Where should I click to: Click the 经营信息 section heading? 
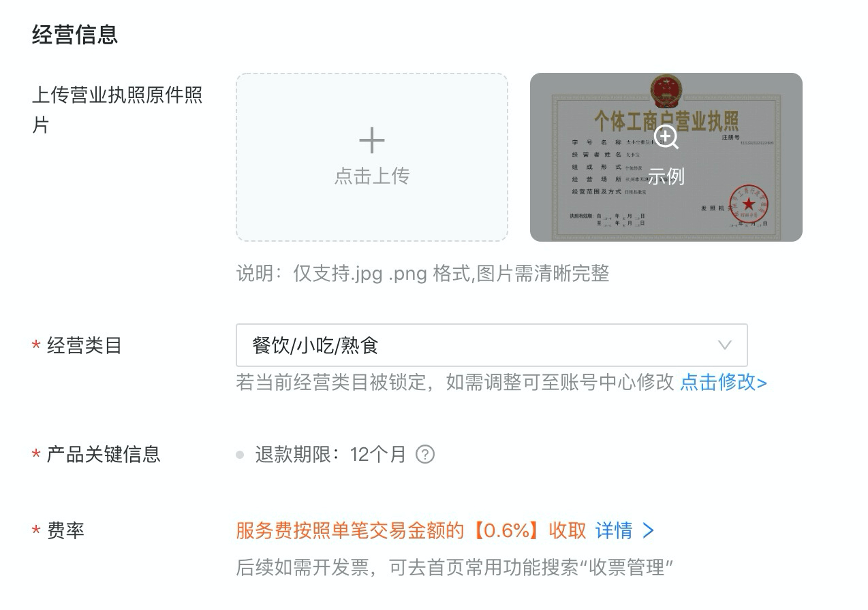coord(75,34)
